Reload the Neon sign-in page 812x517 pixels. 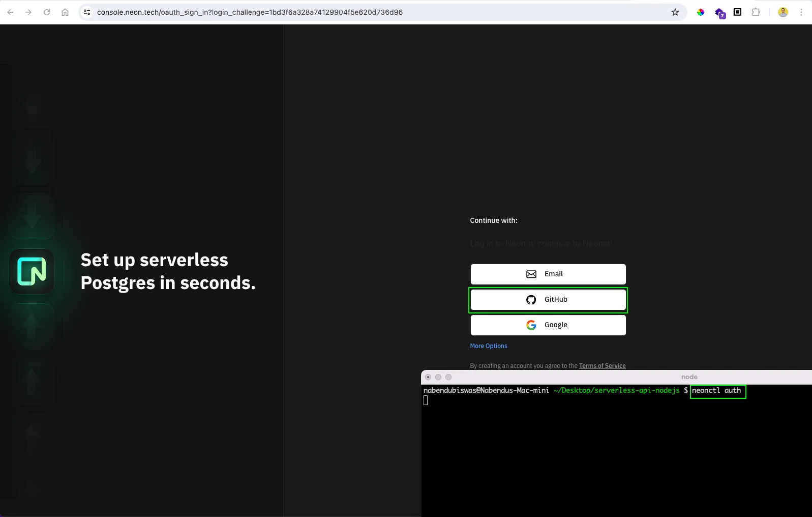[x=47, y=12]
